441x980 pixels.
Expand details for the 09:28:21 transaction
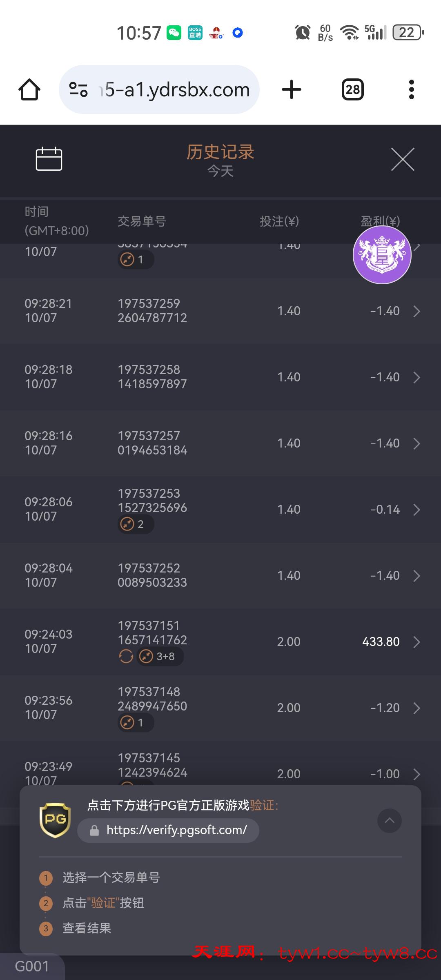(x=416, y=311)
